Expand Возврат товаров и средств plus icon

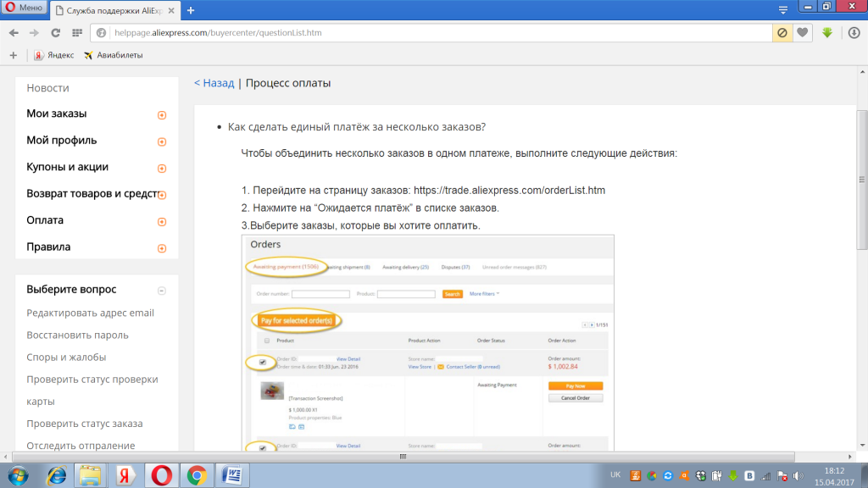[x=162, y=195]
